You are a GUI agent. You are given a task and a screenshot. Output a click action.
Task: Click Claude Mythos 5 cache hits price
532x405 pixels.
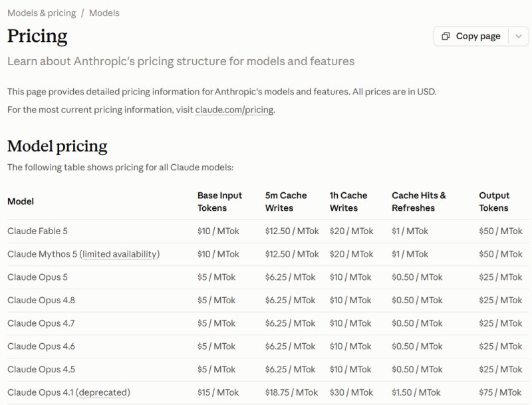point(410,254)
